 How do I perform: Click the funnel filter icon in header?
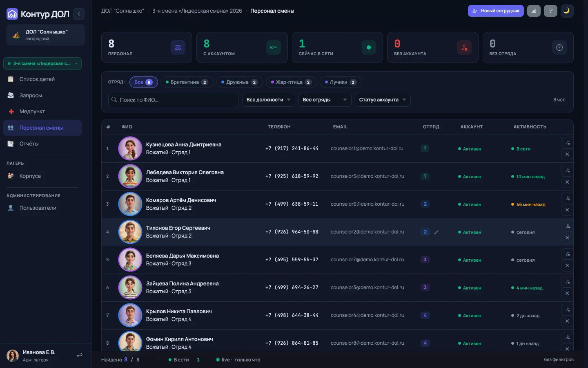click(550, 11)
